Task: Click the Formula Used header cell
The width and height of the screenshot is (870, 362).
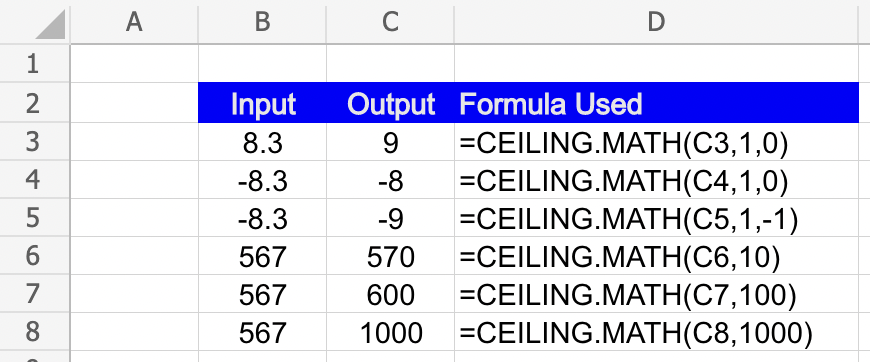Action: pos(656,103)
